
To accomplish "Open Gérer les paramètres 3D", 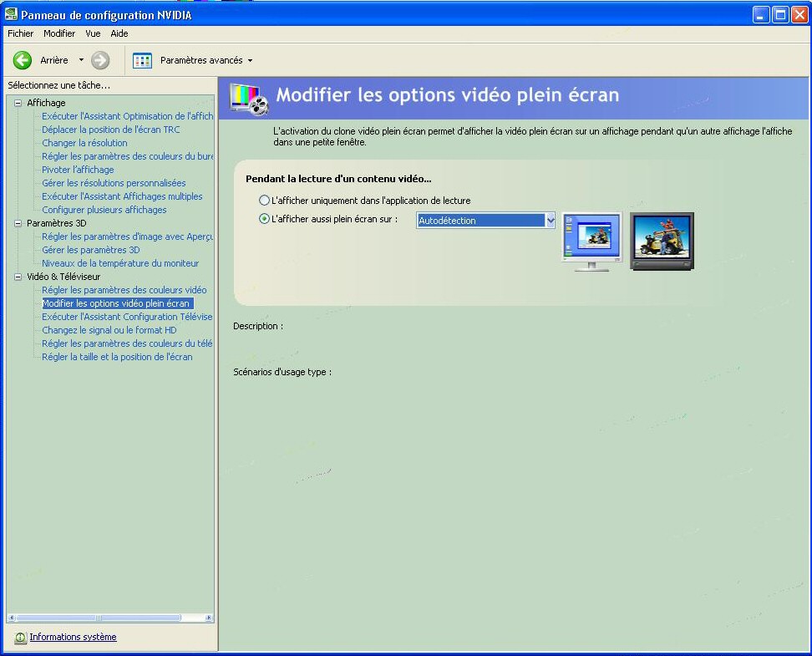I will 90,250.
